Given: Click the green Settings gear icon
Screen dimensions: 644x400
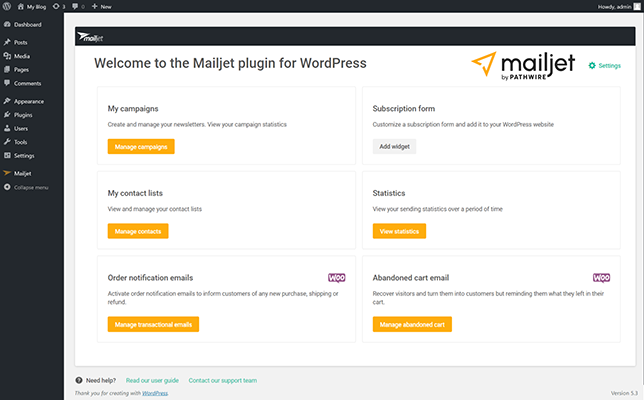Looking at the screenshot, I should tap(592, 66).
